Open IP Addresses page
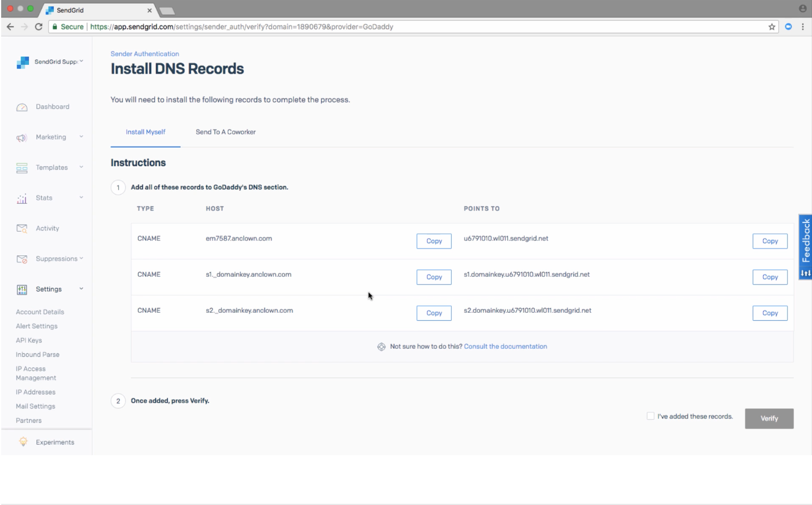This screenshot has width=812, height=505. click(35, 392)
